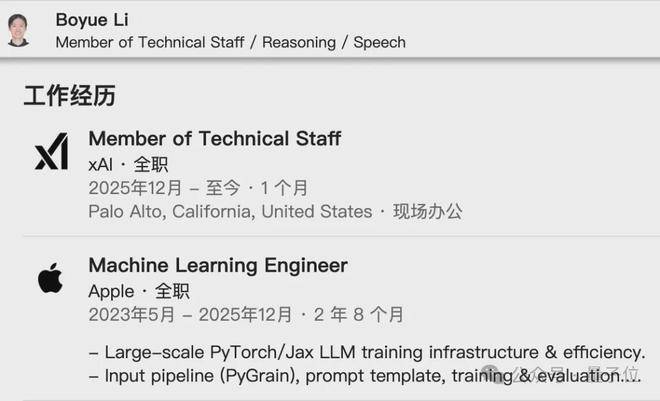Open the bold Member of Technical Staff job title

pyautogui.click(x=214, y=138)
